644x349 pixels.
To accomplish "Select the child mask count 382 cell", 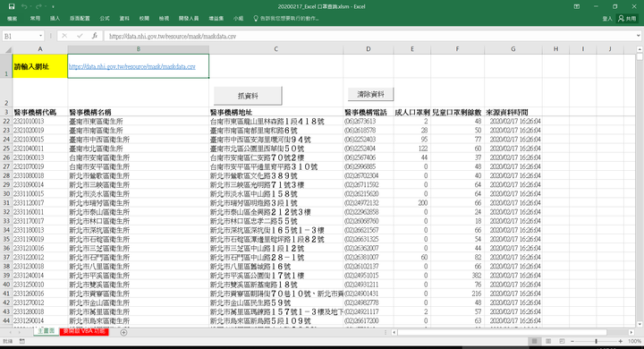I will (x=457, y=276).
